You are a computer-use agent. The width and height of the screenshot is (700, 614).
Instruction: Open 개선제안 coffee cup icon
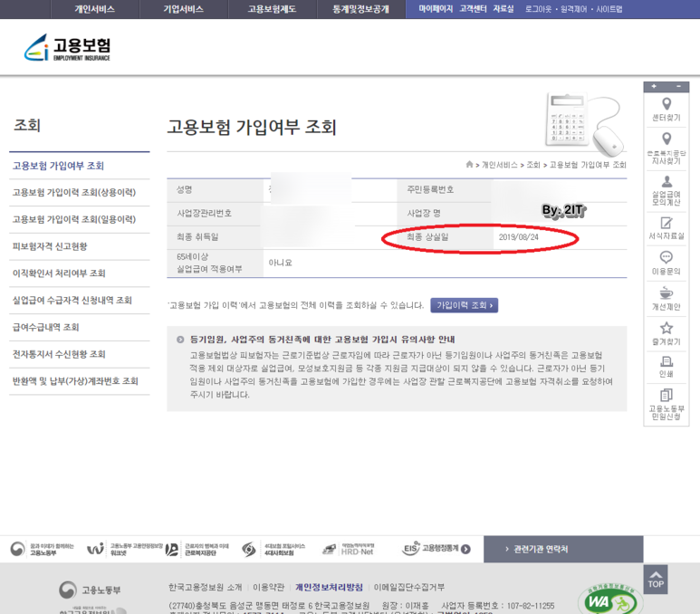(666, 293)
